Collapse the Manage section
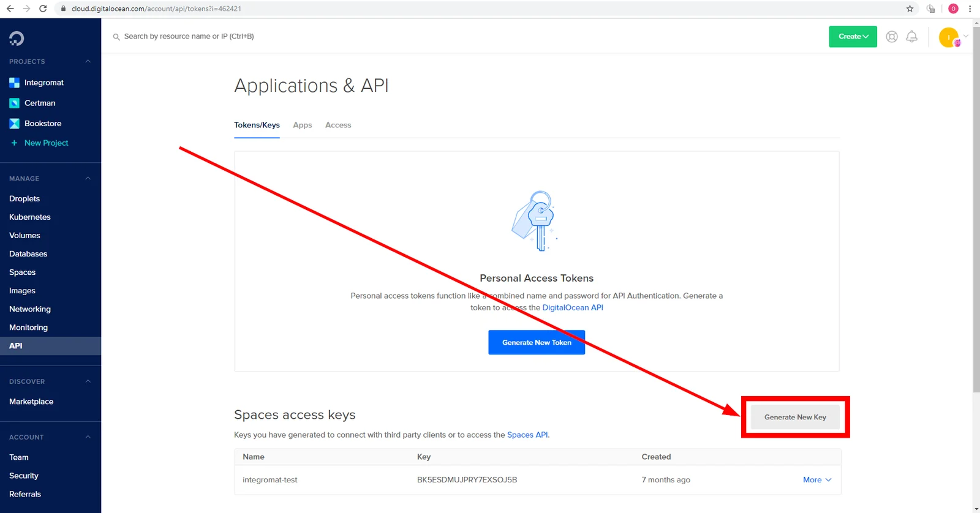The image size is (980, 513). tap(88, 178)
